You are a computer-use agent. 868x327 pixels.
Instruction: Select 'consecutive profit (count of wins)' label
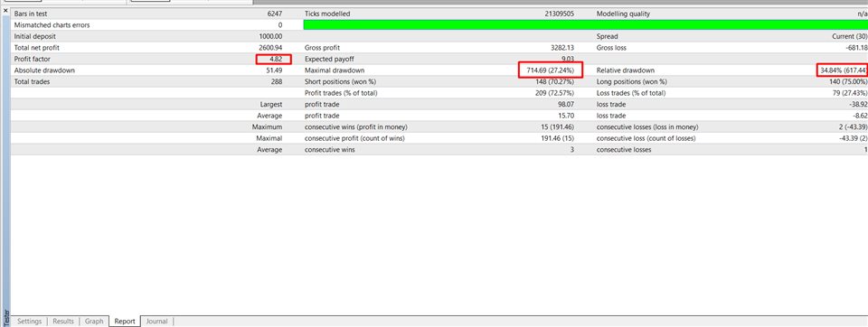tap(354, 138)
